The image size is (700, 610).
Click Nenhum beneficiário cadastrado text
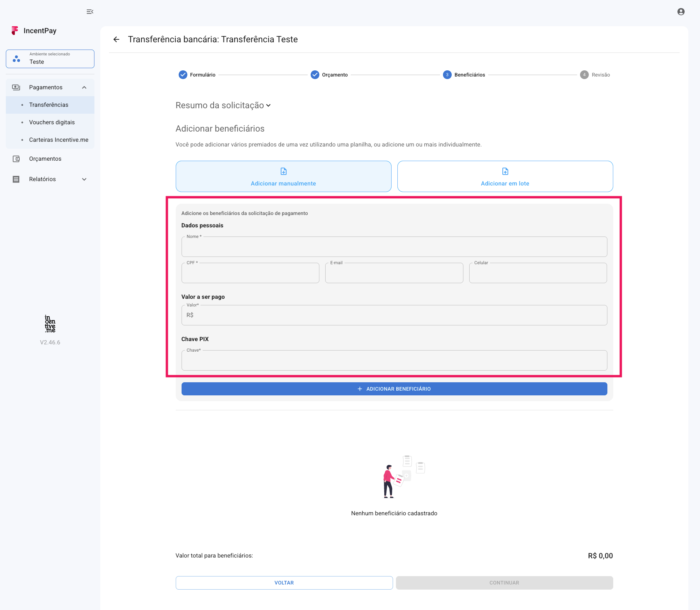click(394, 513)
